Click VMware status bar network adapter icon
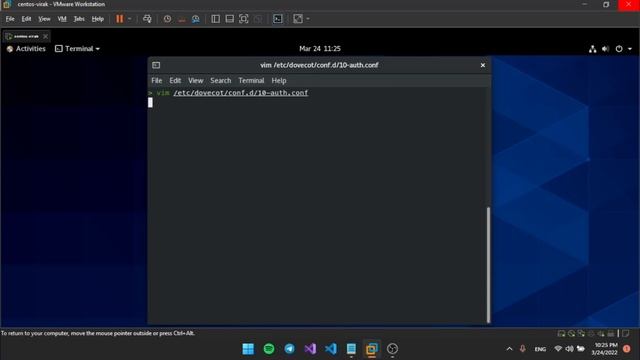Screen dimensions: 640x360 click(581, 333)
